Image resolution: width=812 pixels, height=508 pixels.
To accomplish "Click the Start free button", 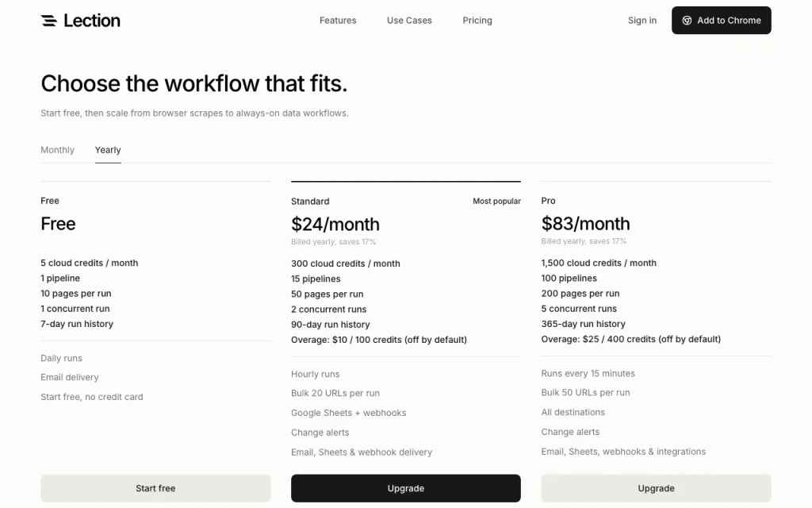I will click(155, 488).
